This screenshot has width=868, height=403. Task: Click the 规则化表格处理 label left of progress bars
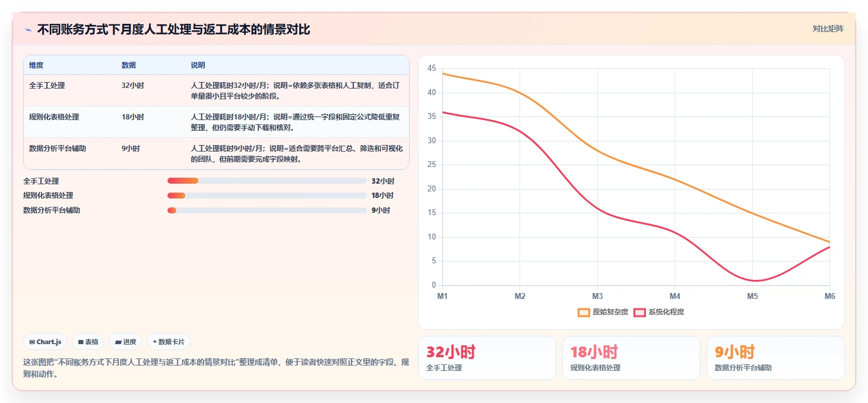(48, 196)
